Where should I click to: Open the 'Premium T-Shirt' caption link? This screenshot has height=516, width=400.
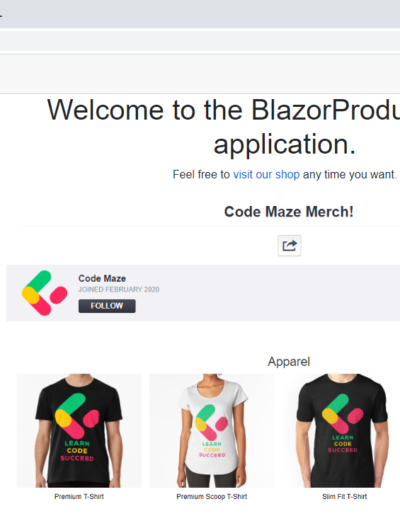pyautogui.click(x=79, y=497)
